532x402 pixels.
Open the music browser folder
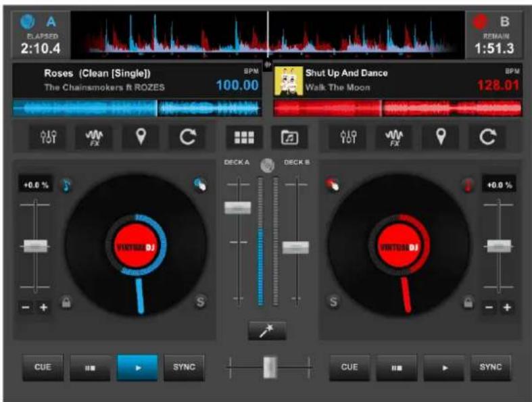tap(290, 137)
